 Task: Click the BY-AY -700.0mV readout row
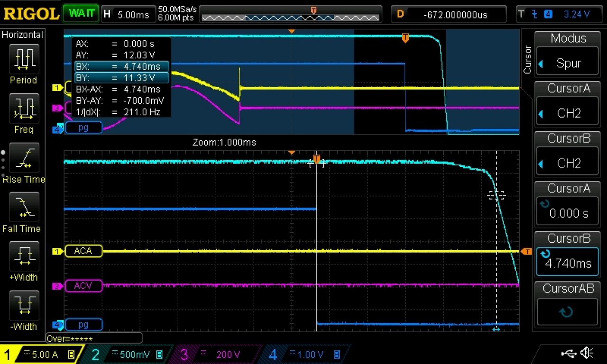[x=121, y=100]
